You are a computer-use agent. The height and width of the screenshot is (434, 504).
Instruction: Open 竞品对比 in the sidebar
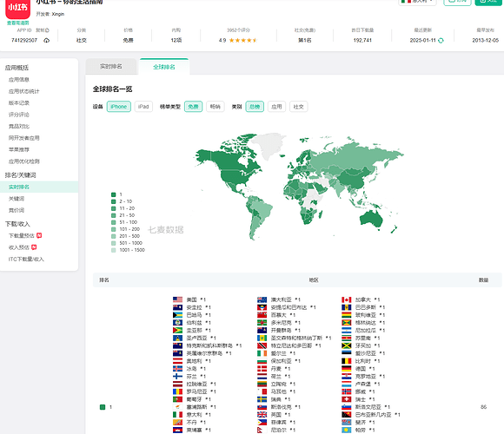19,127
